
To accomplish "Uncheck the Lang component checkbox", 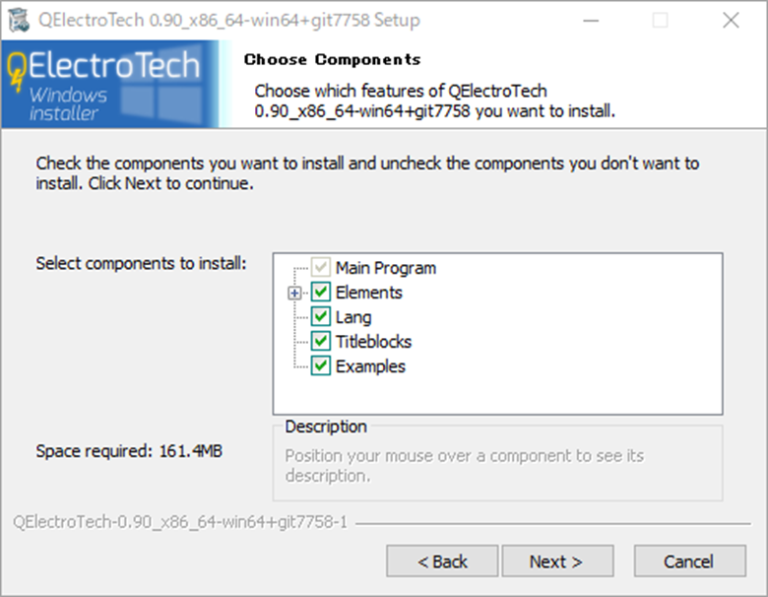I will click(x=321, y=317).
